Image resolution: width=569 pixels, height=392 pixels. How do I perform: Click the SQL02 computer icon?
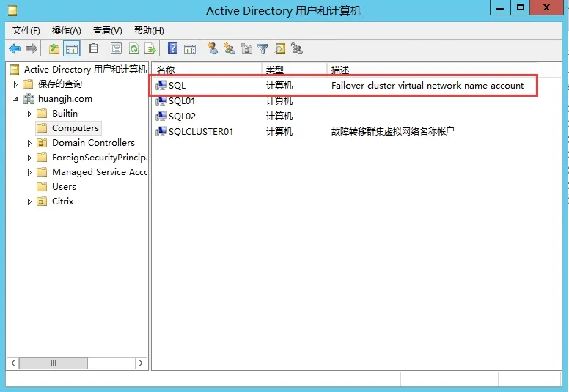tap(161, 116)
